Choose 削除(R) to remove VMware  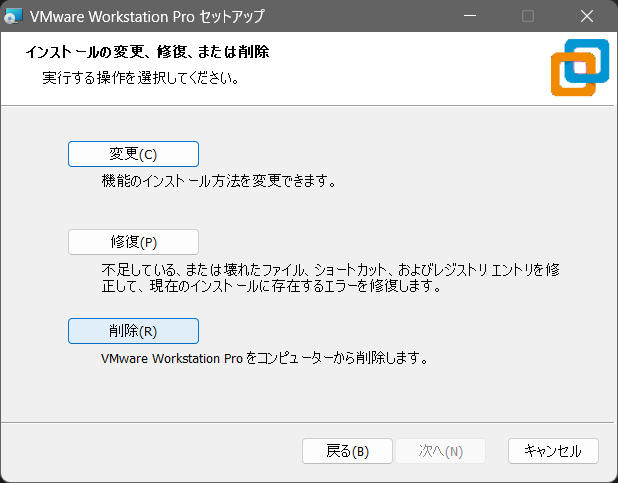pyautogui.click(x=133, y=331)
